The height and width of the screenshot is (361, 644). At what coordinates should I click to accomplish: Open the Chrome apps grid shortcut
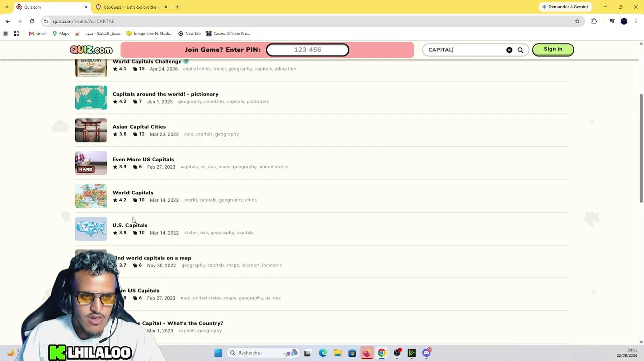16,34
